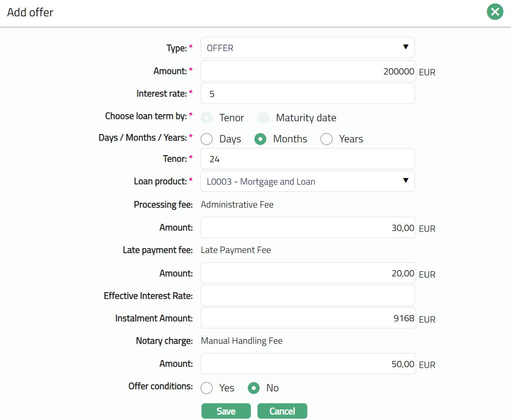Expand the Loan product dropdown
This screenshot has height=420, width=511.
pyautogui.click(x=307, y=181)
